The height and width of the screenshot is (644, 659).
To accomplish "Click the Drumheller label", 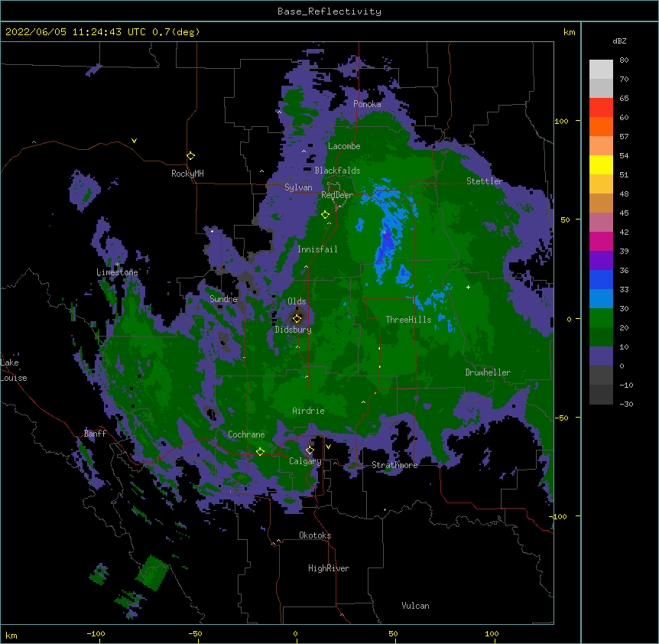I will [488, 372].
